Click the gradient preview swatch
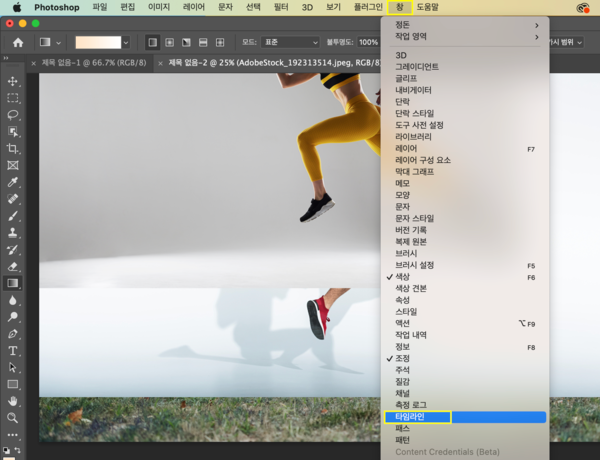The height and width of the screenshot is (460, 600). 98,42
